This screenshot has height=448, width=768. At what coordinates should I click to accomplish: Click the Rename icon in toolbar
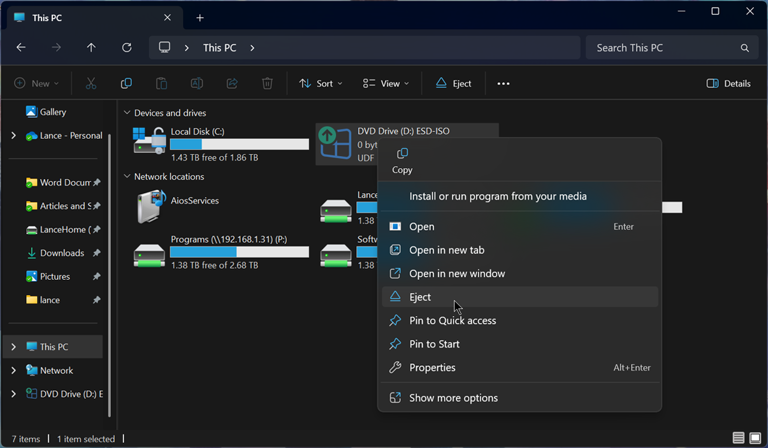pyautogui.click(x=196, y=83)
